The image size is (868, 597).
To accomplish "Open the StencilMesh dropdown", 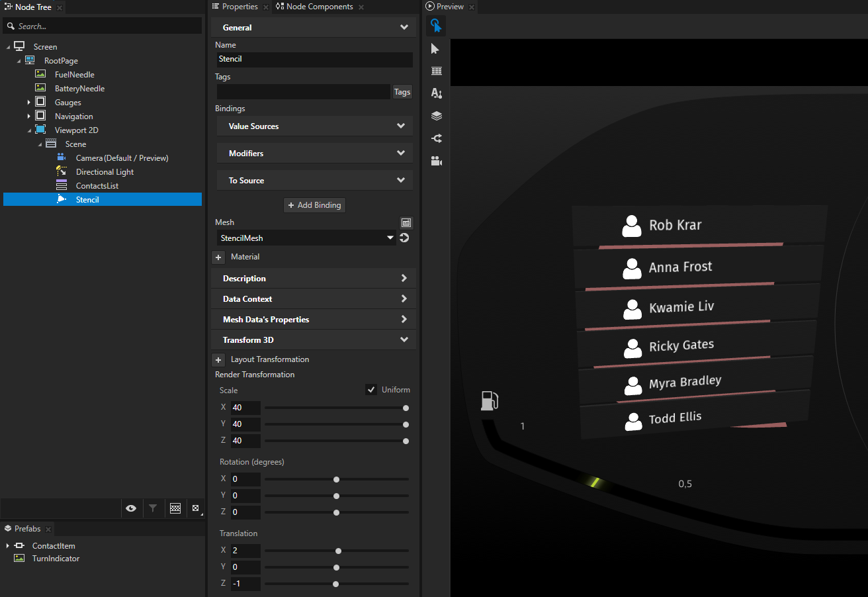I will (306, 238).
